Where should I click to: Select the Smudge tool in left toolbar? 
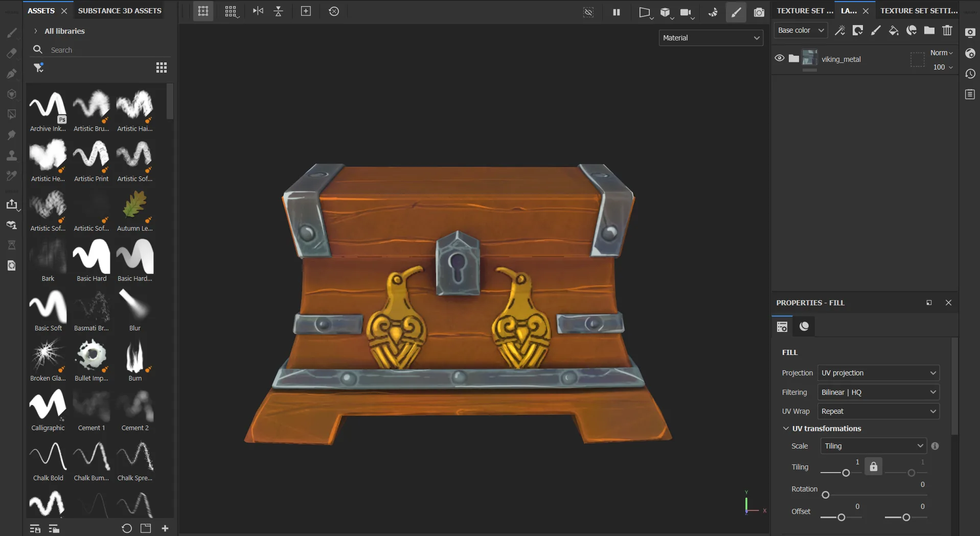(x=11, y=135)
